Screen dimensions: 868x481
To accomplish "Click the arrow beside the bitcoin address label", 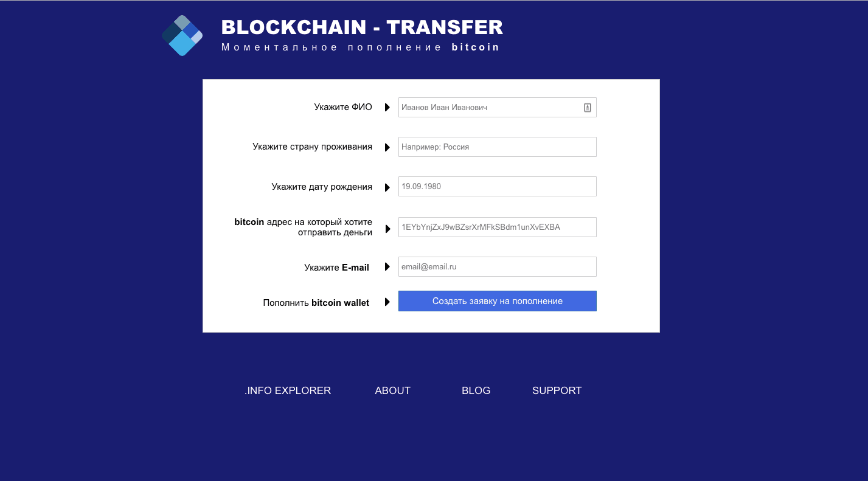I will pos(387,228).
